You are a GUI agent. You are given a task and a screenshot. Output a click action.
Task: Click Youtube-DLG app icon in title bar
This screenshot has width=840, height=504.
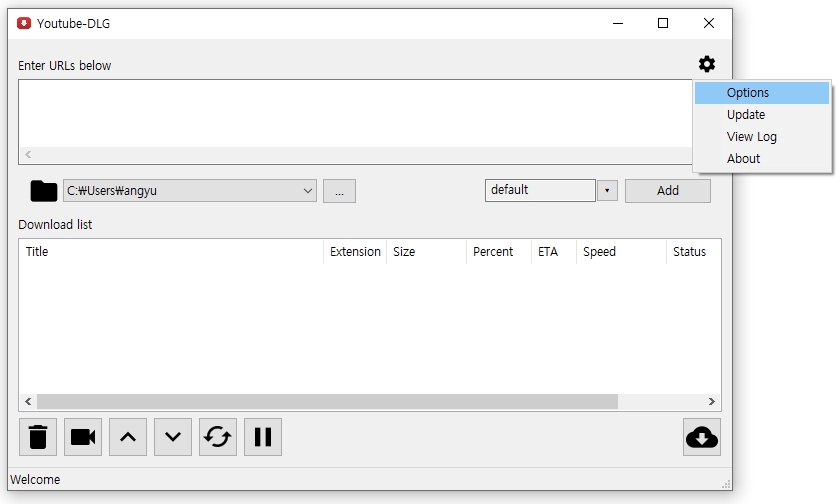[x=24, y=23]
